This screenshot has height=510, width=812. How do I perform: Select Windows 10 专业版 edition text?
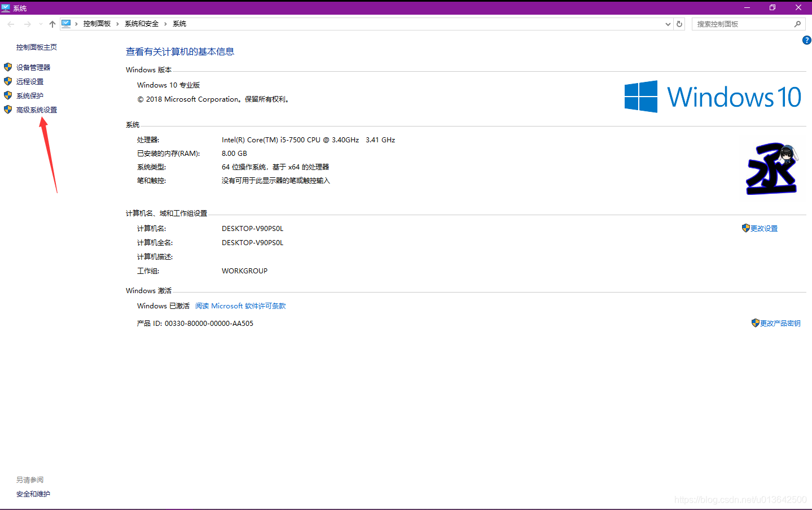[x=168, y=85]
